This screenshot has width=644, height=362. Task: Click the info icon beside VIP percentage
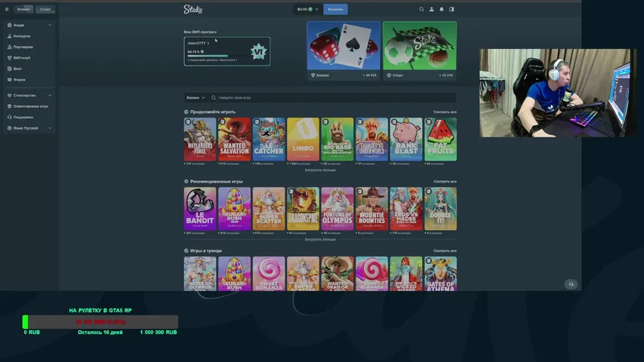[x=202, y=52]
